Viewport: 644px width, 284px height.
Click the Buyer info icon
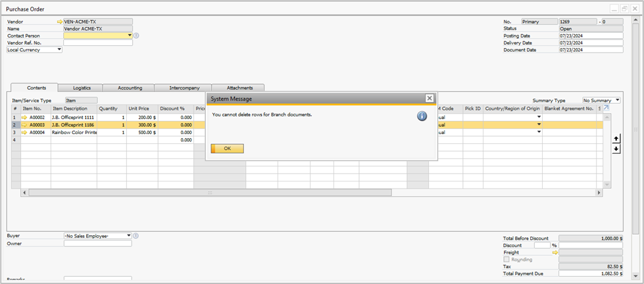pos(136,235)
